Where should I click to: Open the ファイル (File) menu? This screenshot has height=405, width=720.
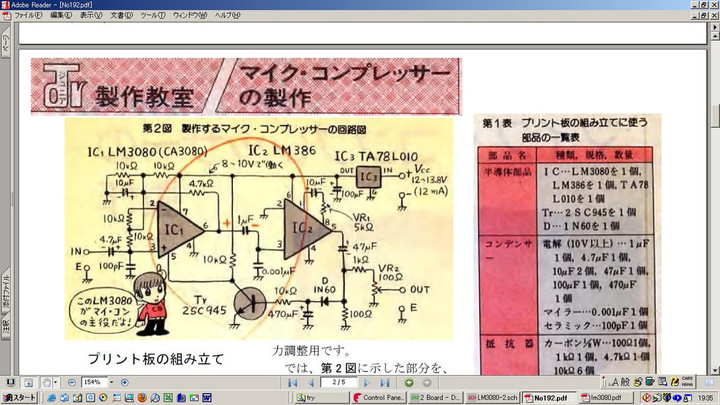coord(27,16)
